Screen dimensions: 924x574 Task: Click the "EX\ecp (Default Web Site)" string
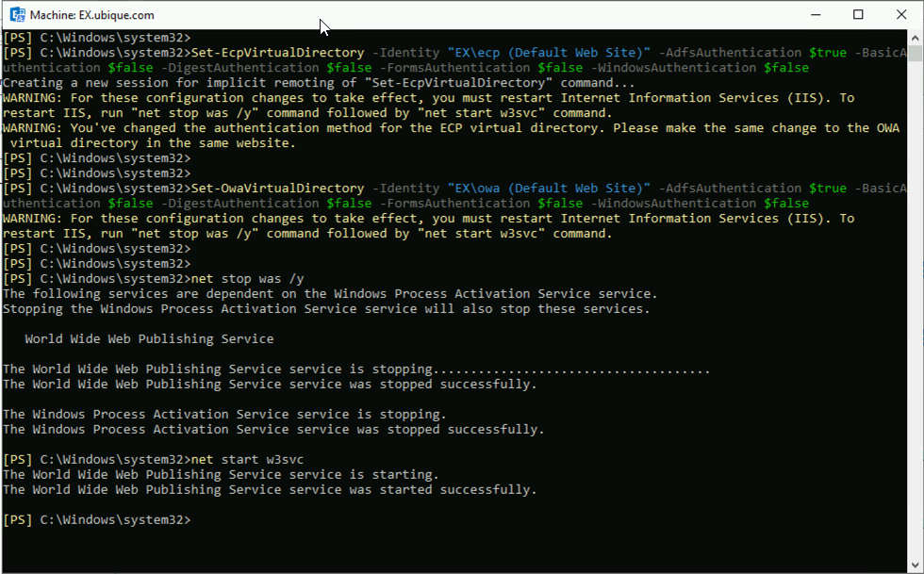click(x=549, y=53)
